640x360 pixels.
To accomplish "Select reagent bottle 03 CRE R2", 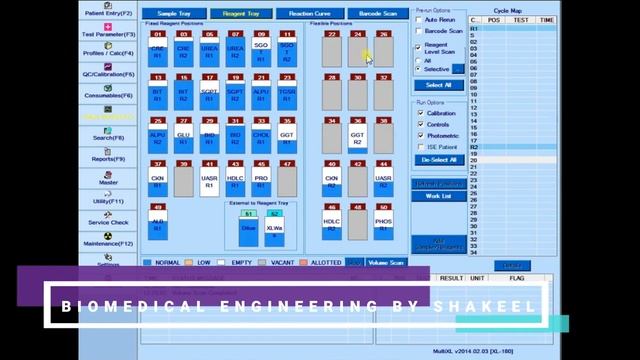I will (x=184, y=49).
